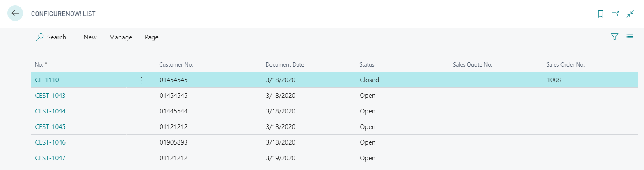644x170 pixels.
Task: Open the Page menu
Action: [x=151, y=37]
